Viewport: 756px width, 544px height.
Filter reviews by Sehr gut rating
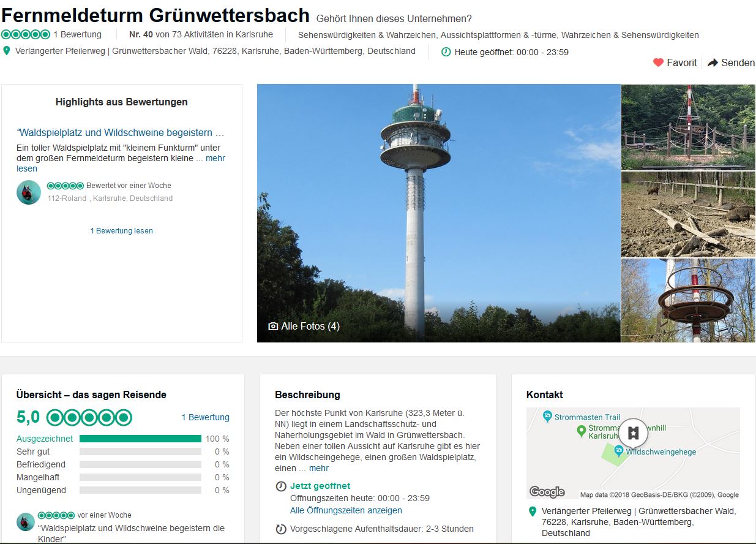(33, 451)
